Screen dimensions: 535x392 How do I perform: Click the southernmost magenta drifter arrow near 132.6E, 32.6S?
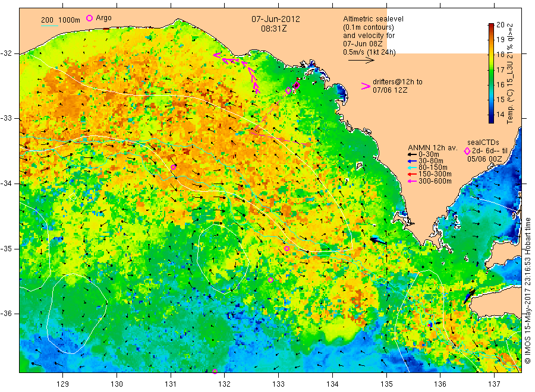(257, 90)
